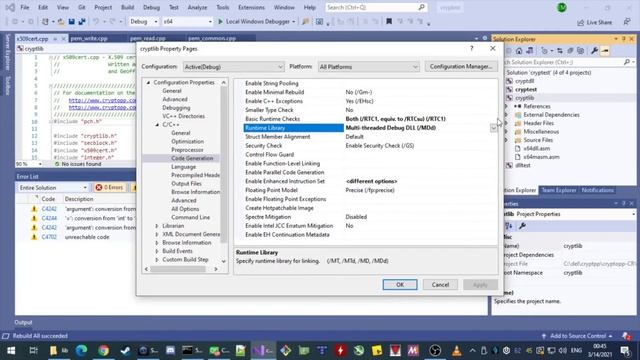Open the Extensions menu
The image size is (640, 360).
coord(251,7)
